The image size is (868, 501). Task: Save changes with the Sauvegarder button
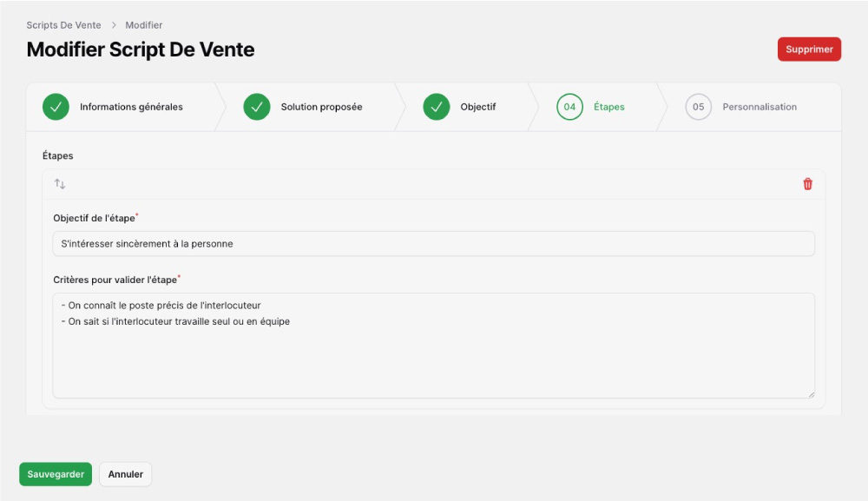(56, 474)
